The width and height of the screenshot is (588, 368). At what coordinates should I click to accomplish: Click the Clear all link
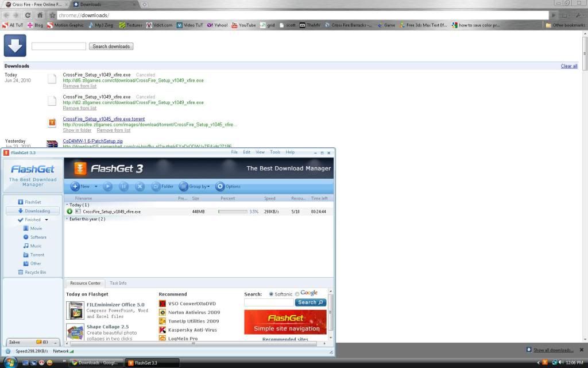point(568,66)
